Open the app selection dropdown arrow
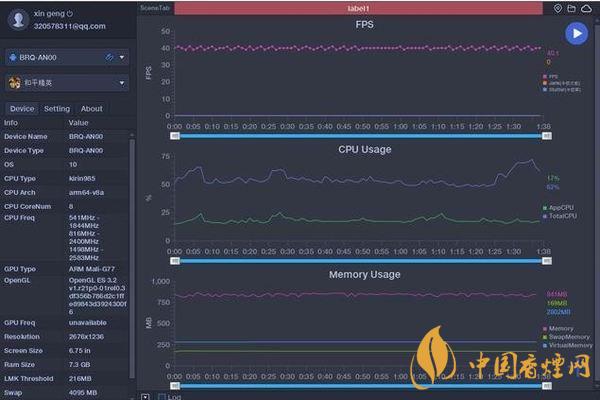This screenshot has height=400, width=600. [x=122, y=84]
